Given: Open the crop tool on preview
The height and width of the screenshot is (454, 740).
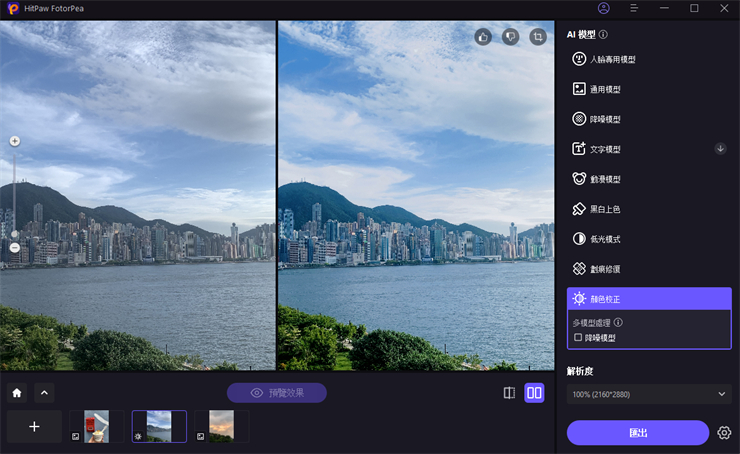Looking at the screenshot, I should tap(538, 37).
